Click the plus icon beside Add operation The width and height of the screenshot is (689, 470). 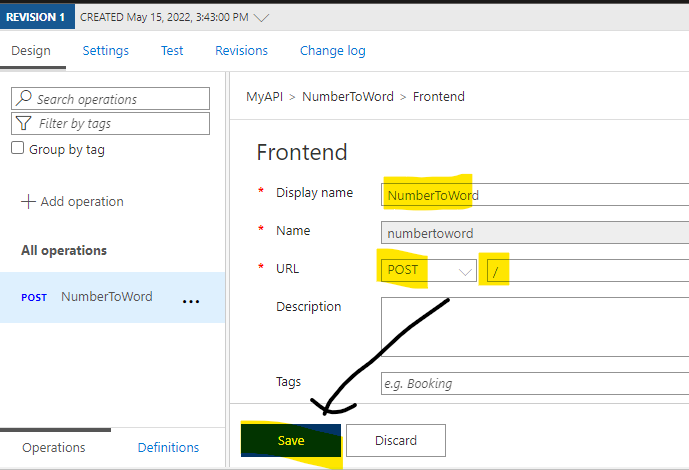[x=28, y=202]
